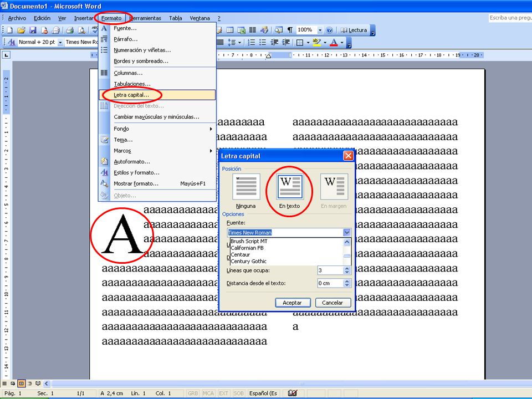
Task: Click the Columns icon in the Standard toolbar
Action: (253, 30)
